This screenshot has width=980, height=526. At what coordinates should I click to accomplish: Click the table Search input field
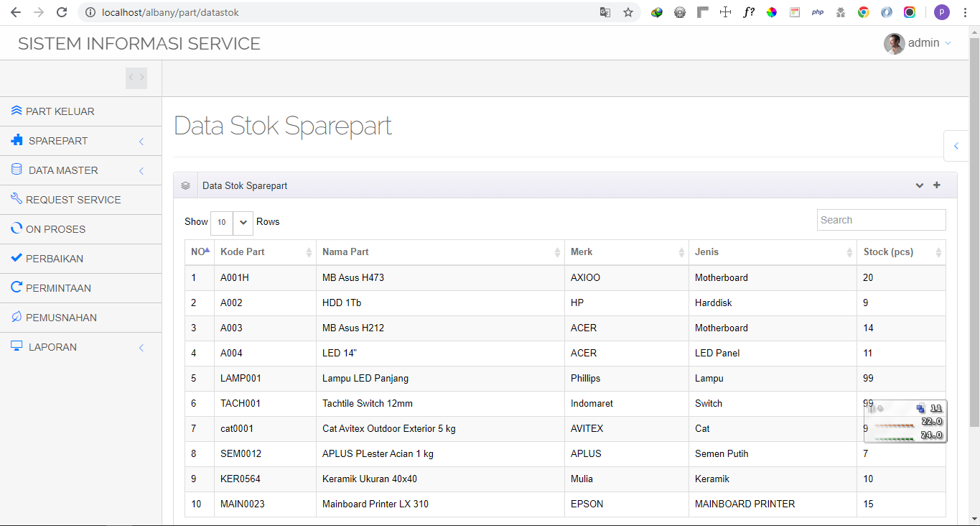tap(881, 220)
